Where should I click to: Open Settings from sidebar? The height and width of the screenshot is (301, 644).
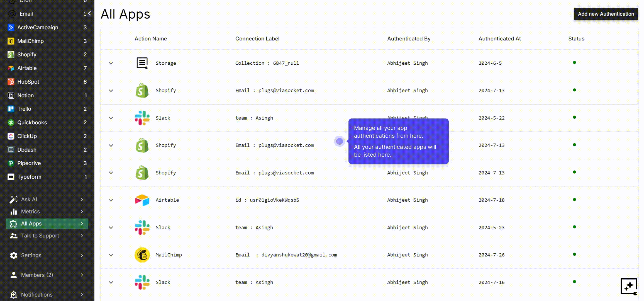click(47, 255)
